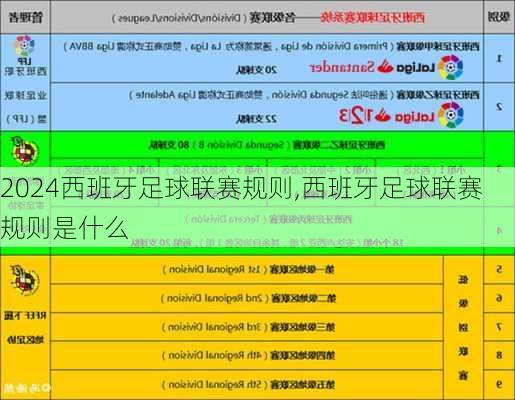515x400 pixels.
Task: Click the 'Primera División de Liga' description line
Action: (x=271, y=46)
